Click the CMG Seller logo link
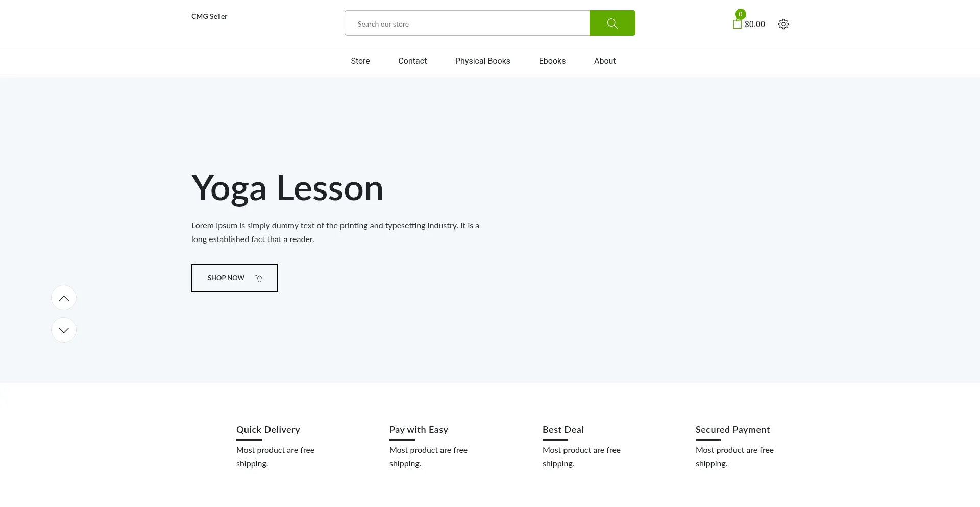This screenshot has width=980, height=507. pyautogui.click(x=209, y=16)
